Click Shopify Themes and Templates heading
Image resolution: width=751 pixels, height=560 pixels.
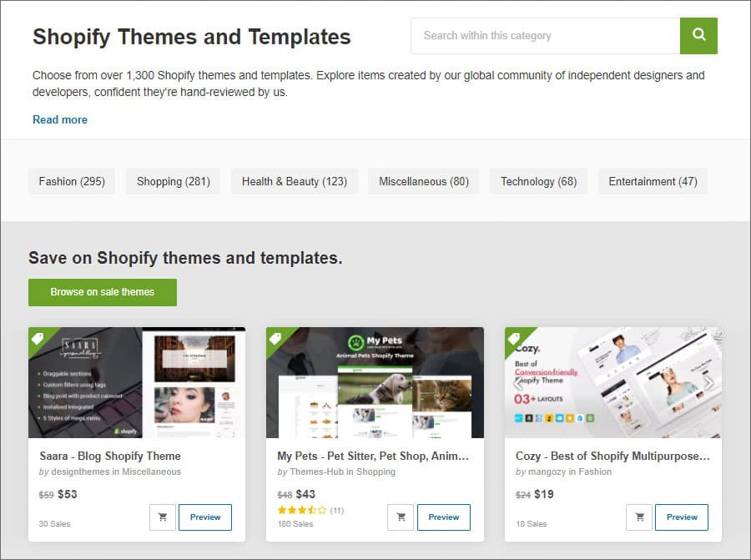192,37
